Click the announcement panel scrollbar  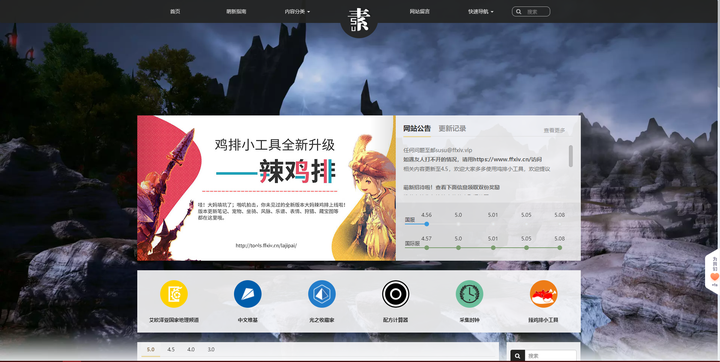pos(571,156)
